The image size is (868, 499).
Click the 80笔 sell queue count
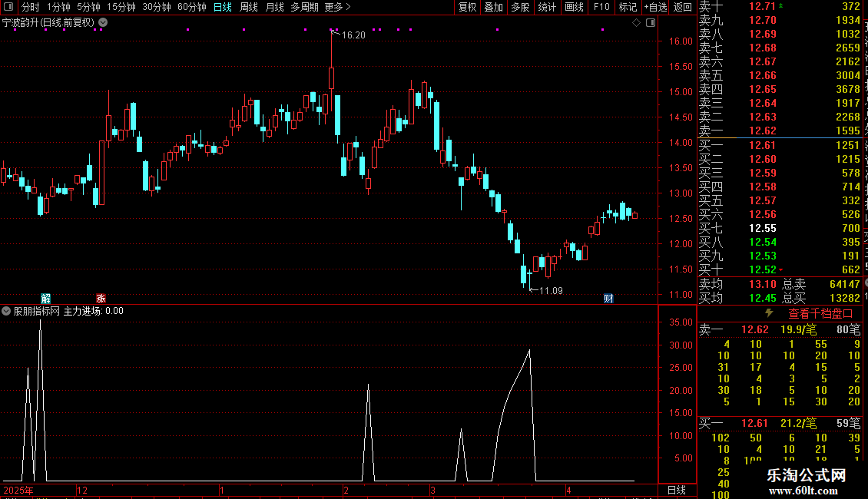(848, 329)
